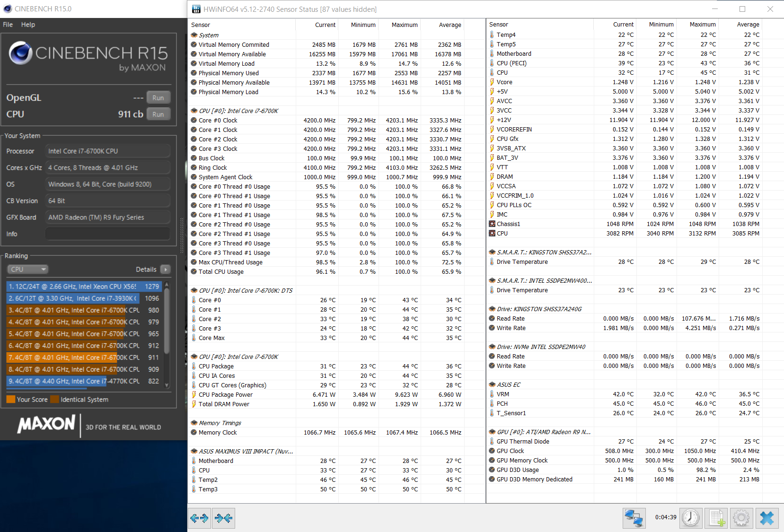Click the Info input field in Cinebench

pyautogui.click(x=108, y=234)
